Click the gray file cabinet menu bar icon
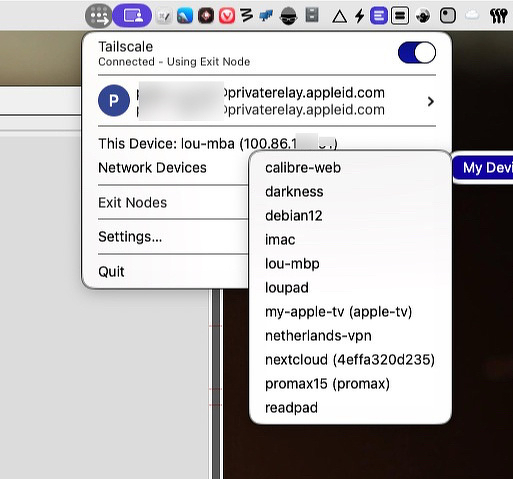513x479 pixels. point(312,15)
